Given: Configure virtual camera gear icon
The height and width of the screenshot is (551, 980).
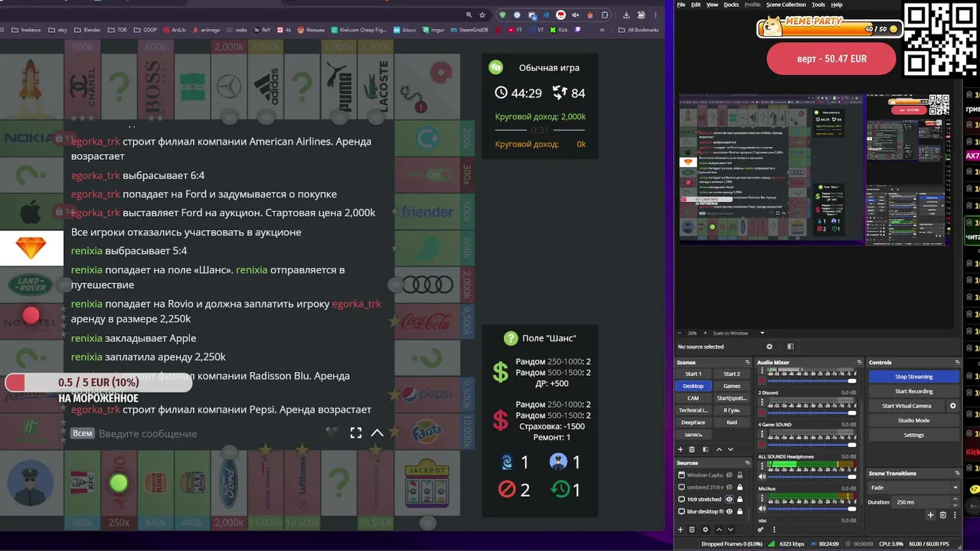Looking at the screenshot, I should point(953,406).
